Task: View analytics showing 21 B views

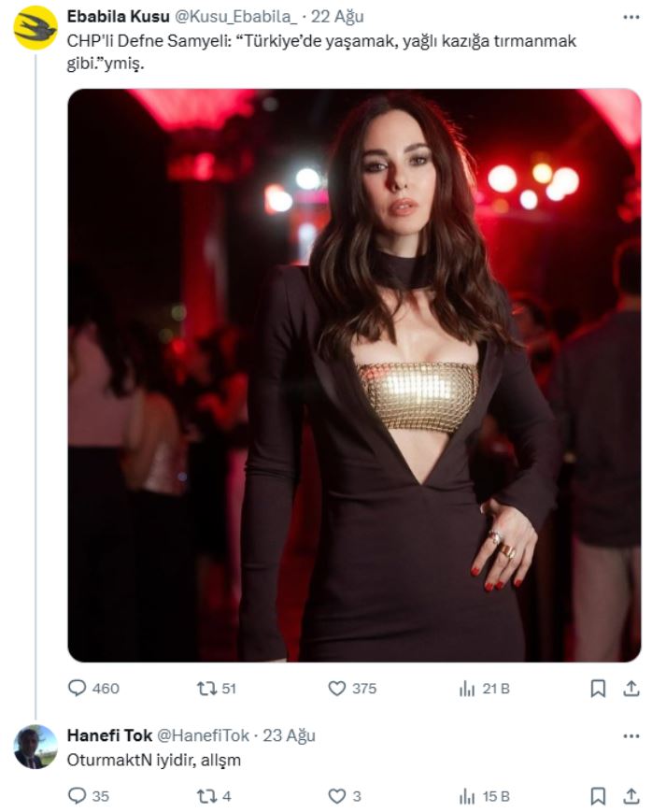Action: pyautogui.click(x=467, y=689)
